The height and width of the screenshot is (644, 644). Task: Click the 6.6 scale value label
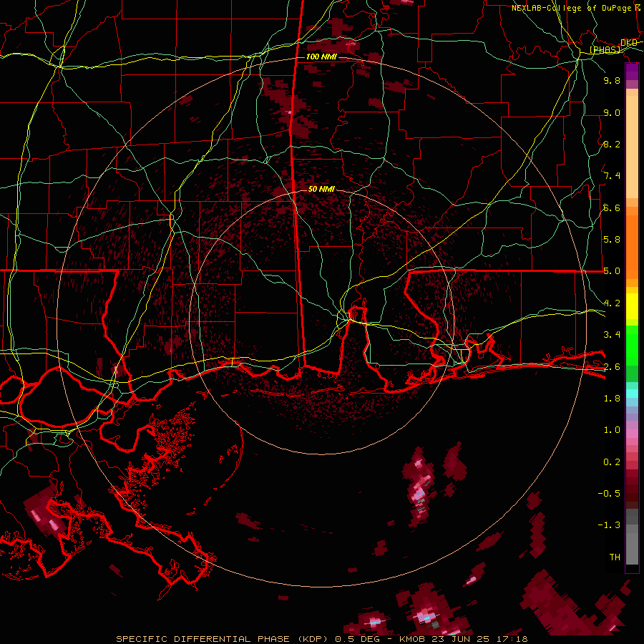pyautogui.click(x=612, y=208)
